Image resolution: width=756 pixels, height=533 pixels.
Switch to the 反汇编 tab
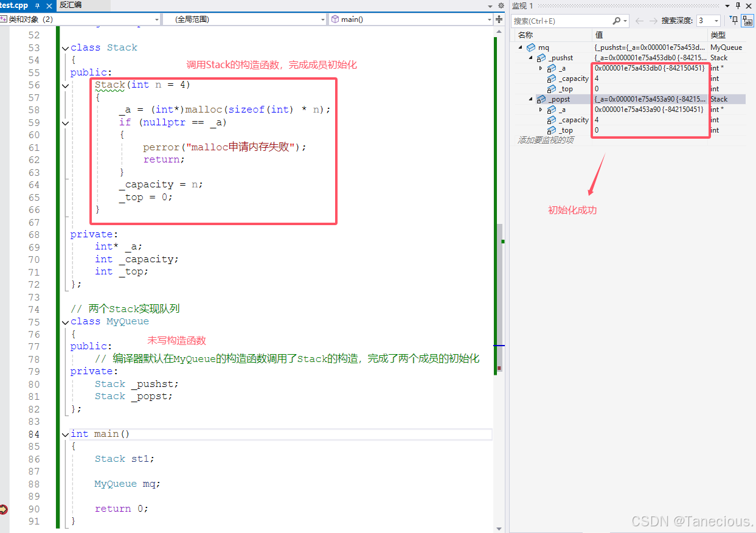pyautogui.click(x=71, y=5)
